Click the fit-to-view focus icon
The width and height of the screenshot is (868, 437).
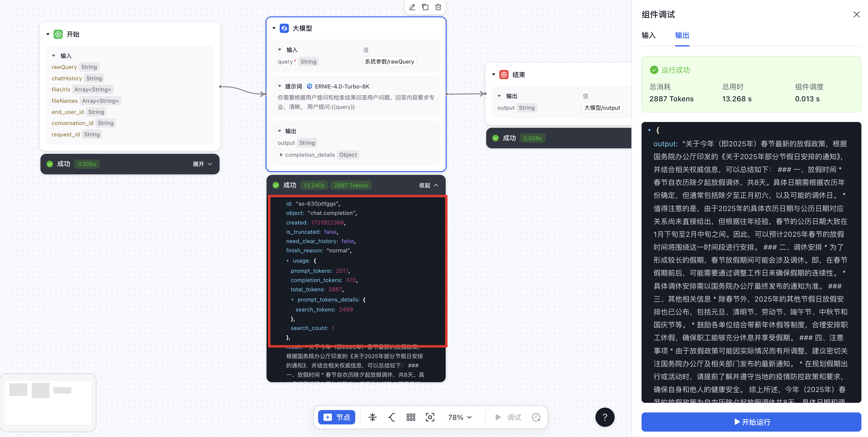click(x=430, y=417)
